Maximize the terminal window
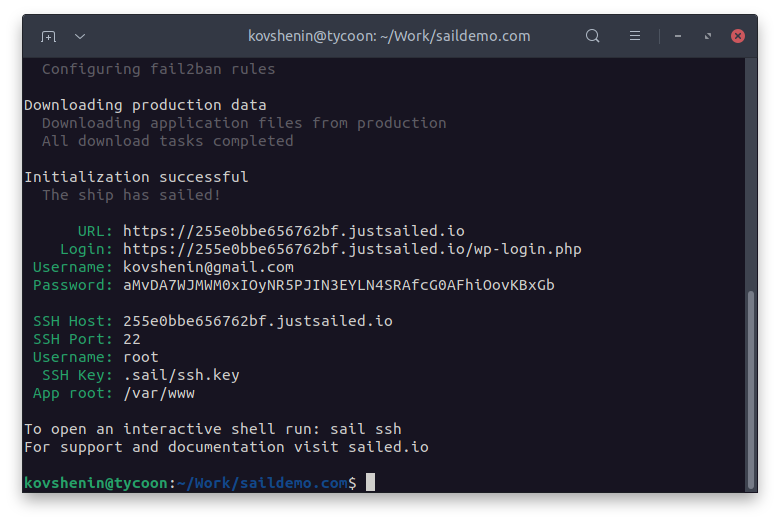 708,36
